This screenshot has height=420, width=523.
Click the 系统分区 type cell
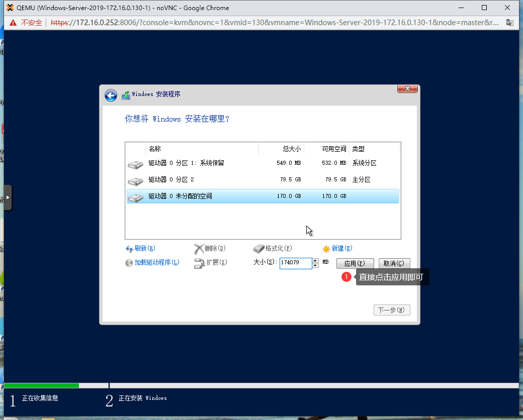pos(364,163)
